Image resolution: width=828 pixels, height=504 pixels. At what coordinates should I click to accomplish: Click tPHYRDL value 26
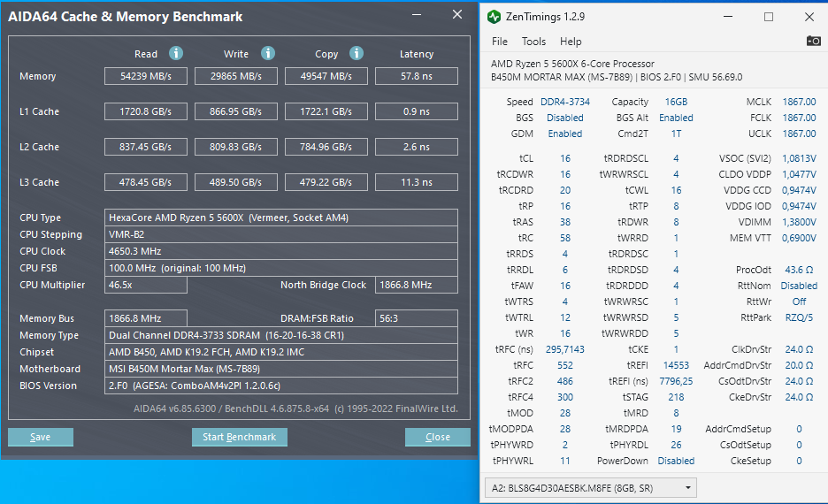(x=676, y=445)
